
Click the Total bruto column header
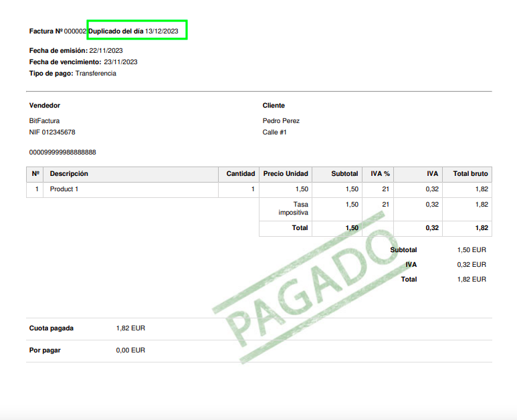[x=470, y=174]
